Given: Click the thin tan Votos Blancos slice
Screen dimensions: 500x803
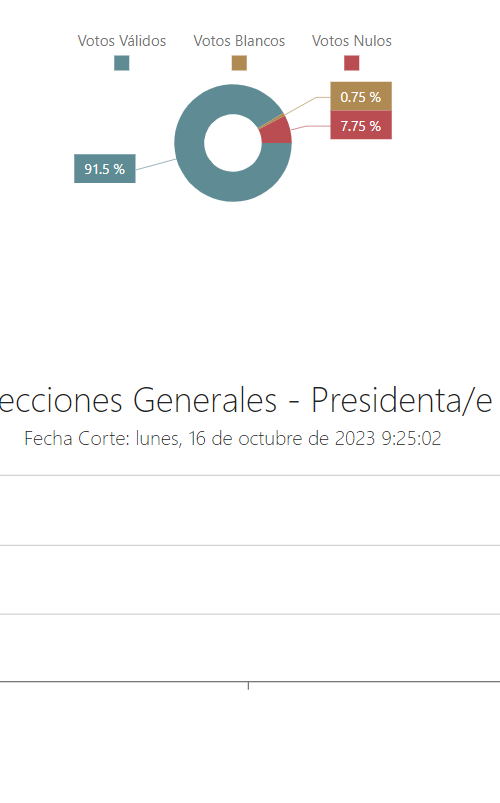Looking at the screenshot, I should point(272,121).
